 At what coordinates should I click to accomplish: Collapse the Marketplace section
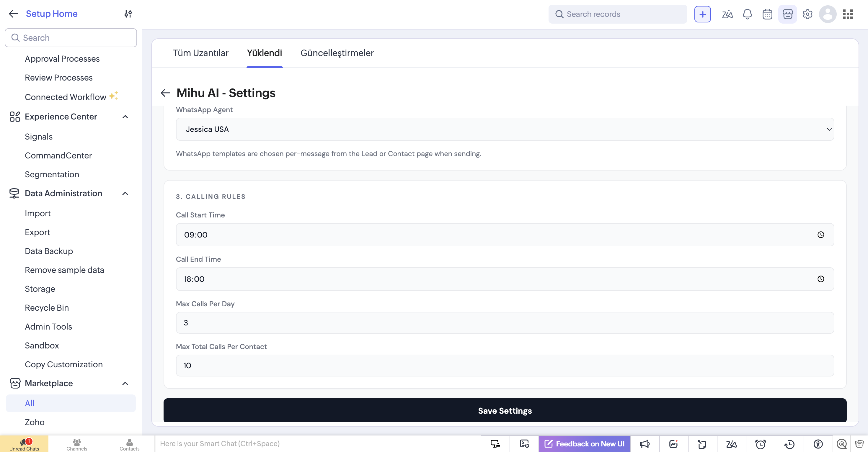(x=125, y=384)
